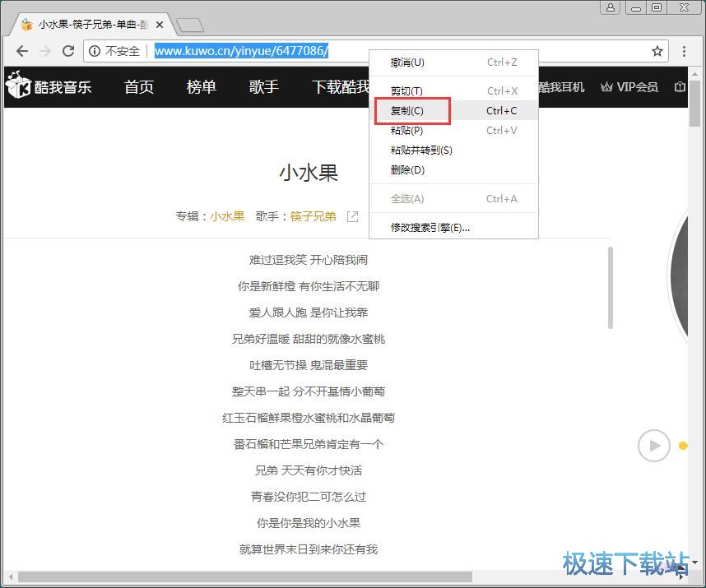
Task: Choose 粘贴(P) from the context menu
Action: [407, 131]
